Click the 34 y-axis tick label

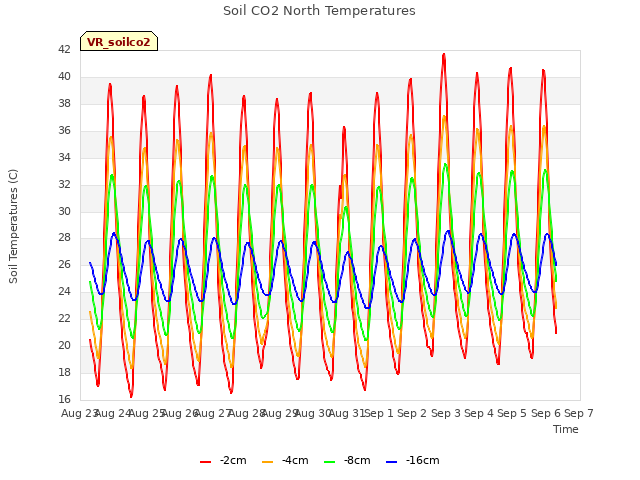click(x=64, y=157)
